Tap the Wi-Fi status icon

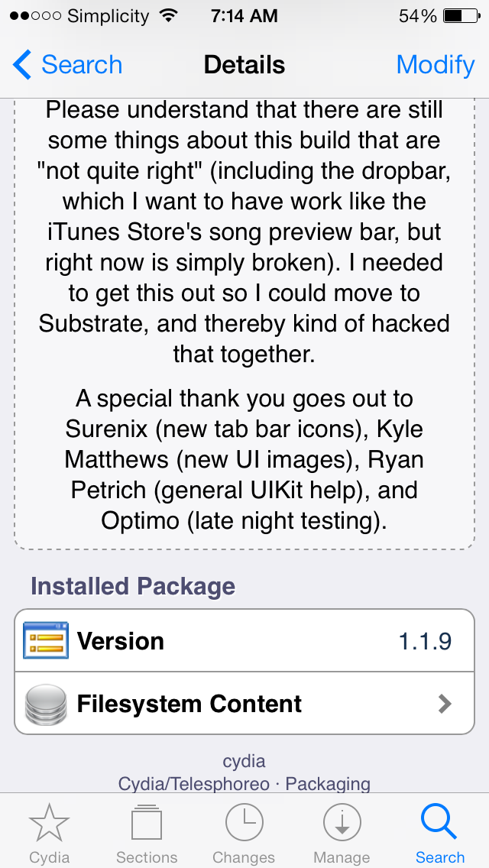(x=167, y=15)
